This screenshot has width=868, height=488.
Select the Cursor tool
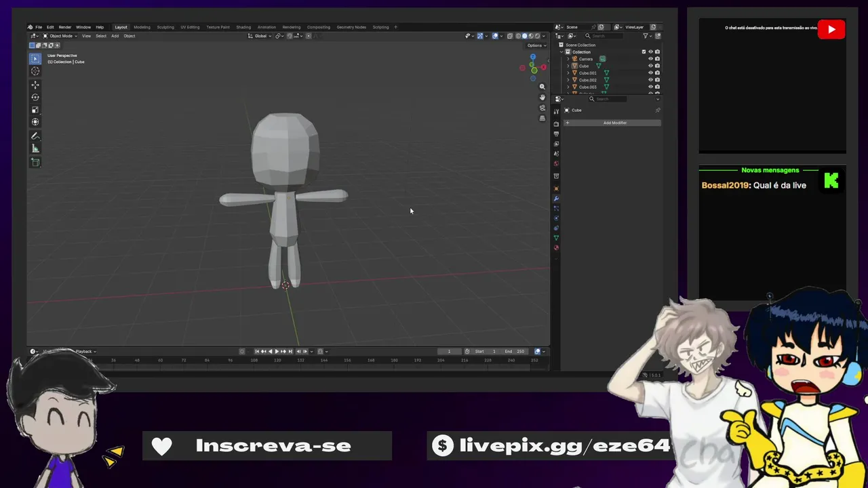tap(35, 70)
